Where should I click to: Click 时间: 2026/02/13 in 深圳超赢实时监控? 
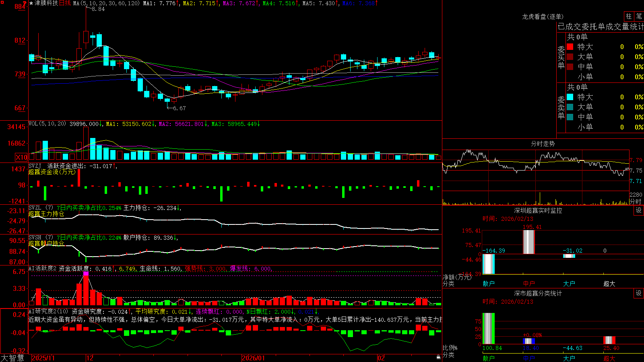(x=508, y=219)
